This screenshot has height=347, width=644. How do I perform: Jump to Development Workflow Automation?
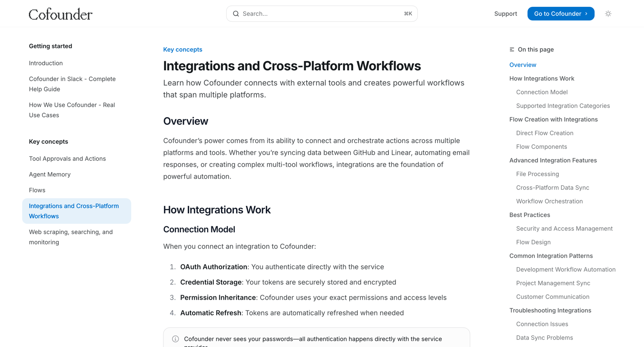click(566, 269)
